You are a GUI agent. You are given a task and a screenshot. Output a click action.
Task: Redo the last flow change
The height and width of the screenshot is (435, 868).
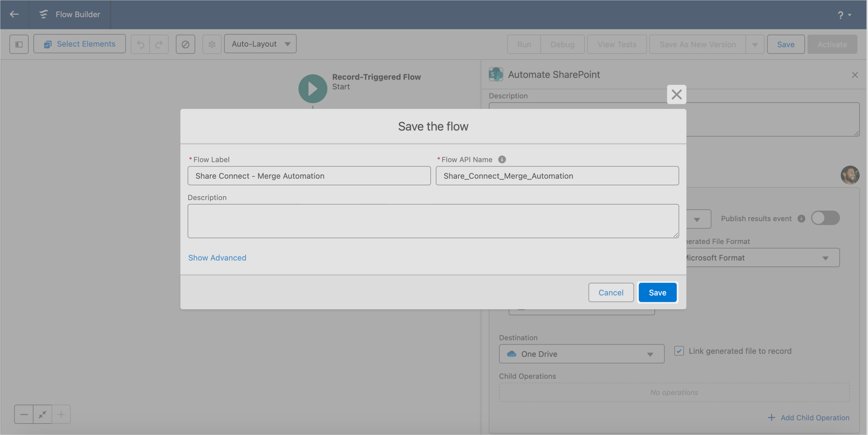click(x=159, y=44)
